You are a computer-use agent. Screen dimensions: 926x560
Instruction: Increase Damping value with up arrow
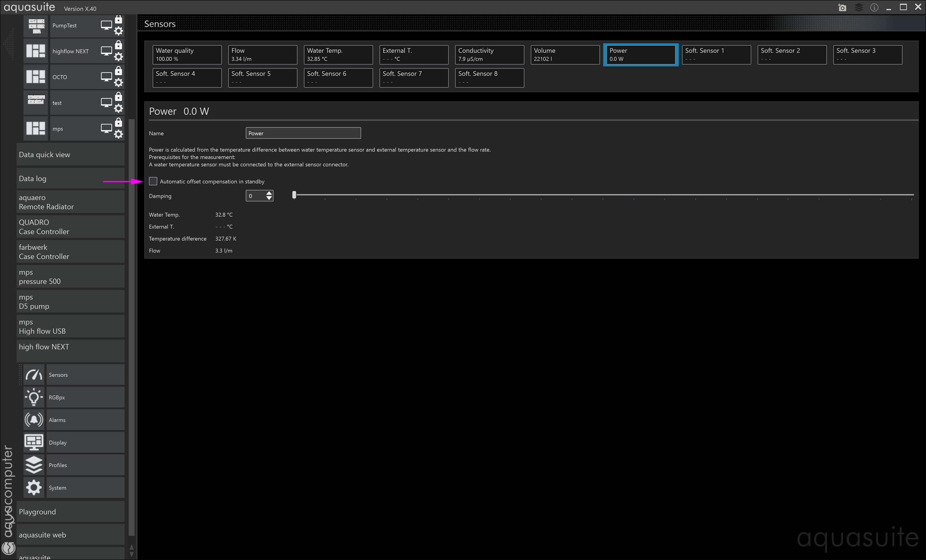[x=269, y=193]
